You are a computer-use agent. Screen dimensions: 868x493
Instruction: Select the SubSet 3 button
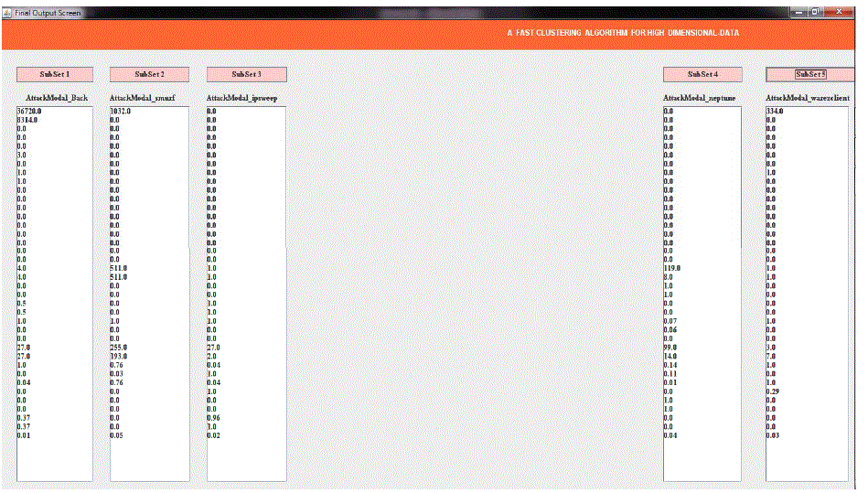coord(246,74)
